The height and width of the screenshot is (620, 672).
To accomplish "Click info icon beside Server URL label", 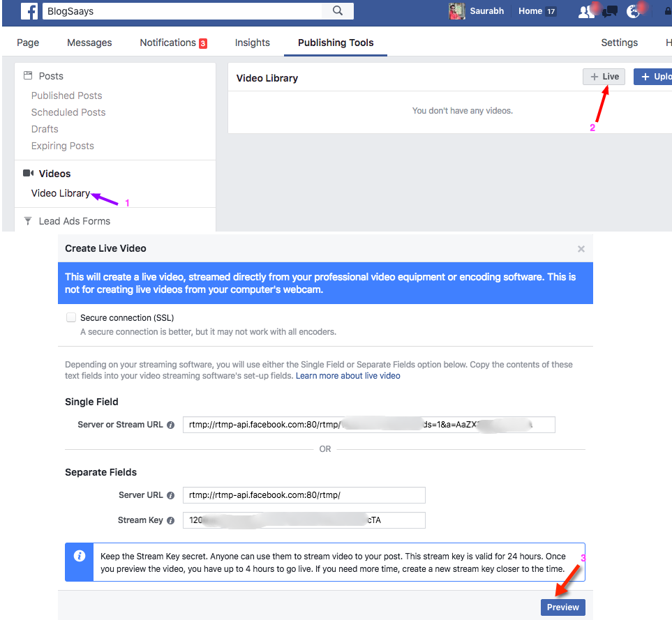I will [170, 495].
